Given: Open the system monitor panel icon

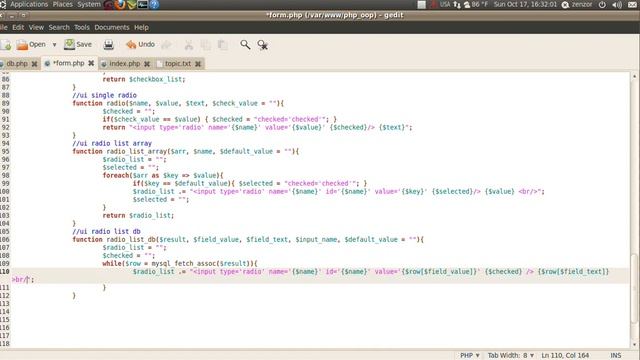Looking at the screenshot, I should pyautogui.click(x=142, y=5).
